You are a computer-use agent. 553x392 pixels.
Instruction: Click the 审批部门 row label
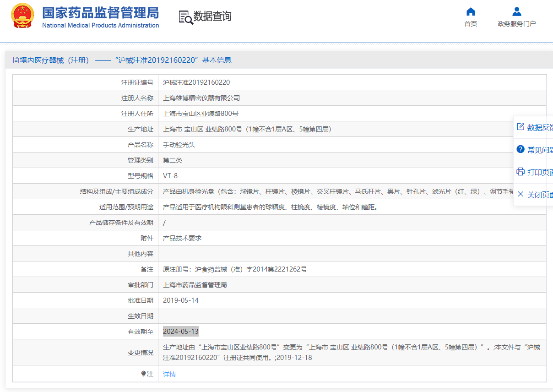pos(141,285)
